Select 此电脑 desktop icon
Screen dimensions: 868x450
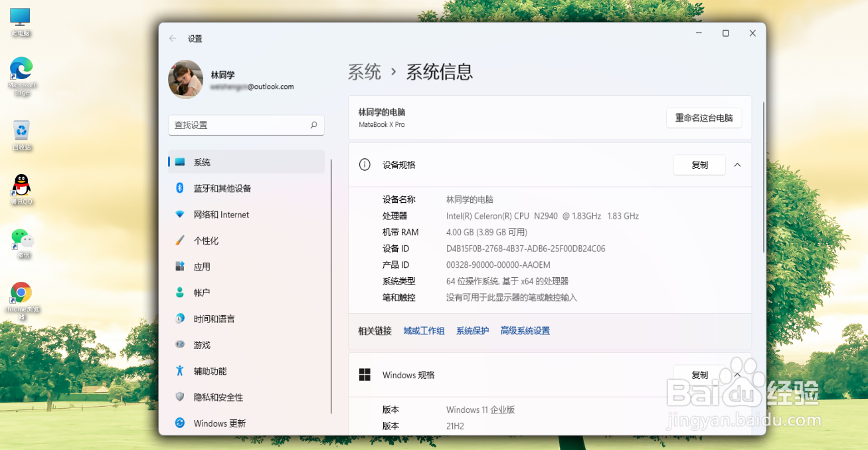click(x=21, y=22)
